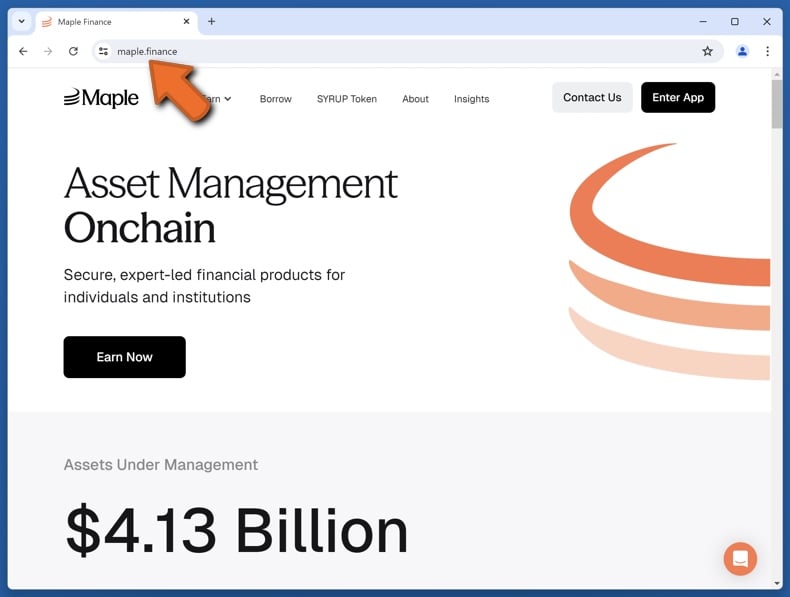
Task: Maximize the browser window
Action: pyautogui.click(x=735, y=22)
